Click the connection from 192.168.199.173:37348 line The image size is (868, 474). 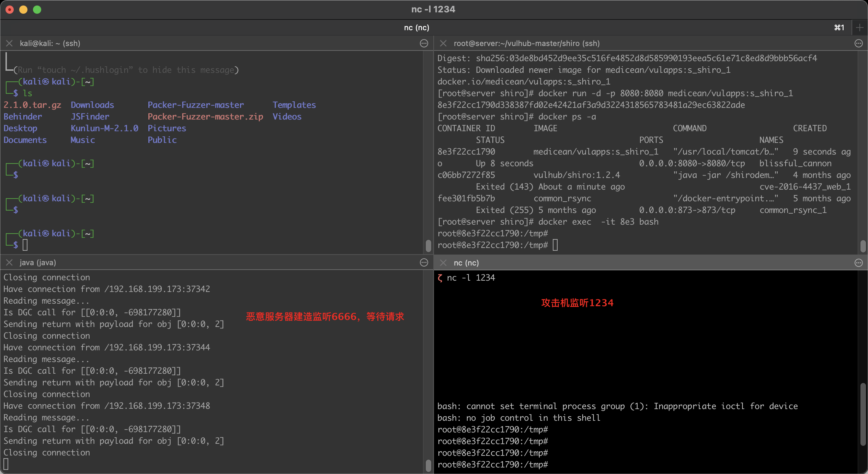point(107,406)
